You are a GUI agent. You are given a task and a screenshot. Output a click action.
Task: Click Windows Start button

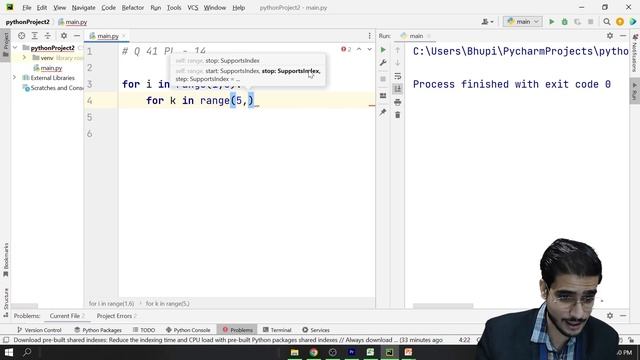[9, 352]
